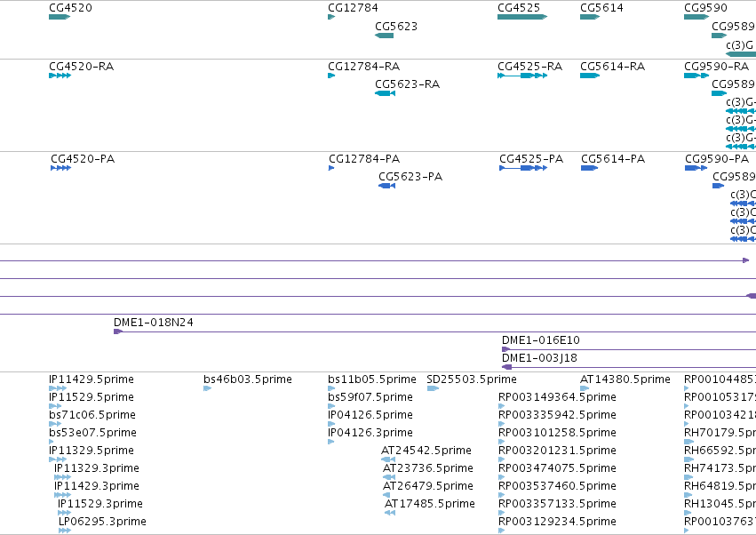This screenshot has height=535, width=756.
Task: Click the RH74173 EST label
Action: pyautogui.click(x=720, y=468)
